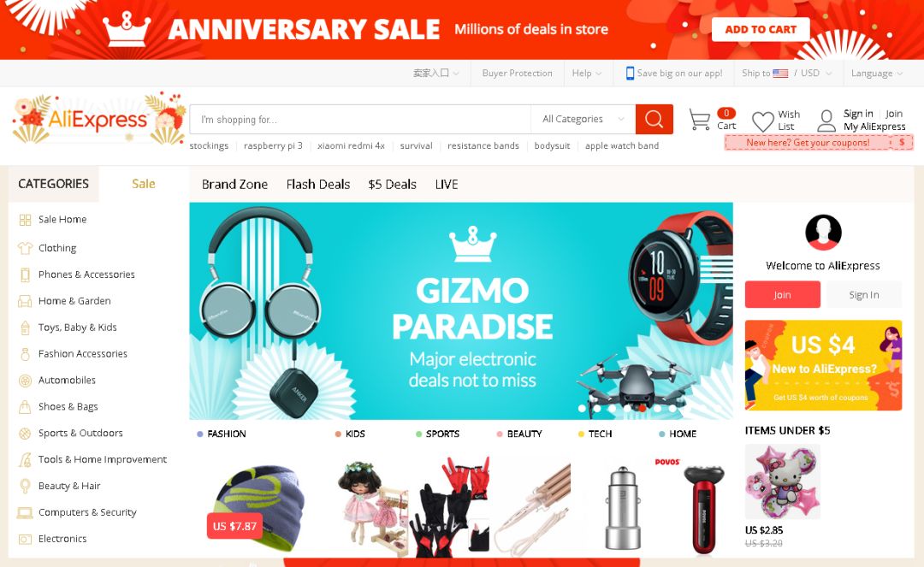924x567 pixels.
Task: Click the red Join button
Action: tap(783, 294)
